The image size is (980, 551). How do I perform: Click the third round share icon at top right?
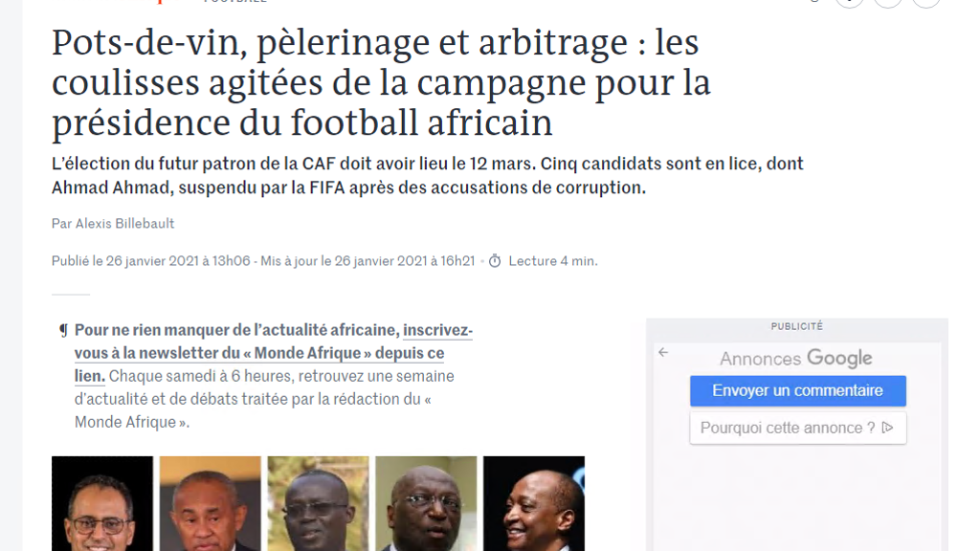pos(926,2)
